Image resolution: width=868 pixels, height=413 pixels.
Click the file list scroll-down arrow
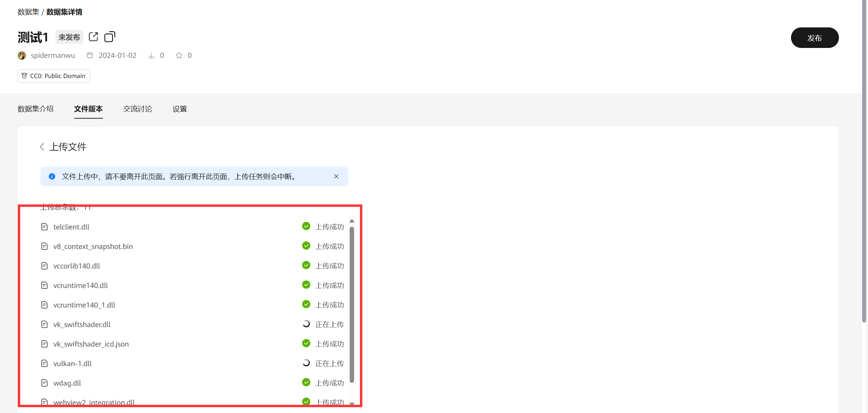pos(352,403)
